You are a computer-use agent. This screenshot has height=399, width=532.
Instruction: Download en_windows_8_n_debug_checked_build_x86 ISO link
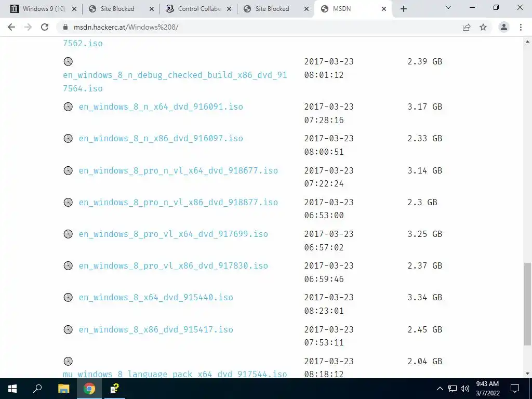point(175,82)
